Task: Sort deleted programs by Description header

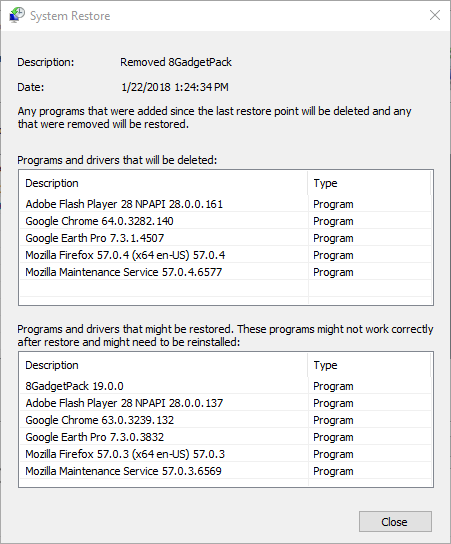Action: click(x=163, y=183)
